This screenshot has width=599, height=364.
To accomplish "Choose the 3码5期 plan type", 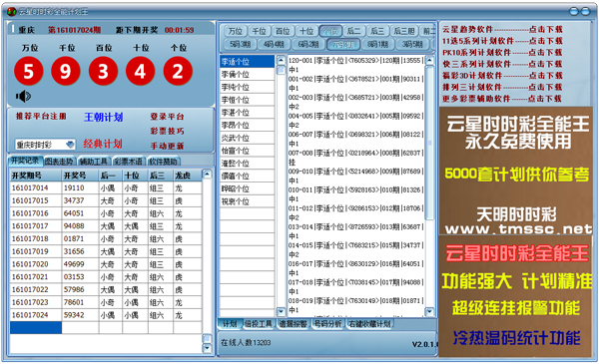I will pyautogui.click(x=412, y=44).
